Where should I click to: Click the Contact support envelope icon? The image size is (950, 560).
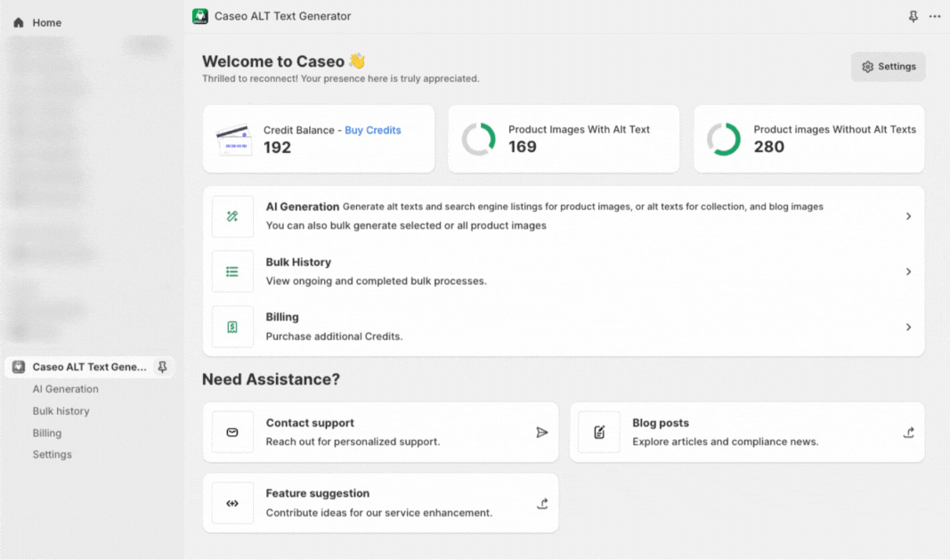[231, 432]
